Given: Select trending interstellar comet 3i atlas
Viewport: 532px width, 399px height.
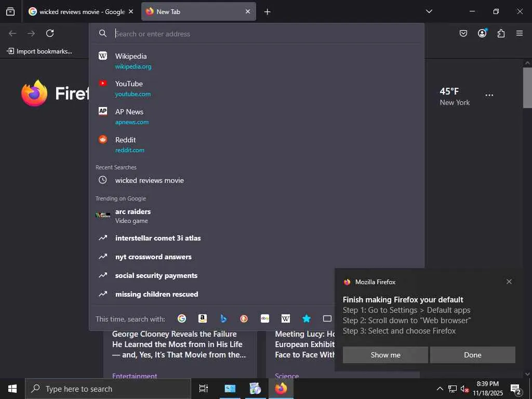Looking at the screenshot, I should [257, 238].
